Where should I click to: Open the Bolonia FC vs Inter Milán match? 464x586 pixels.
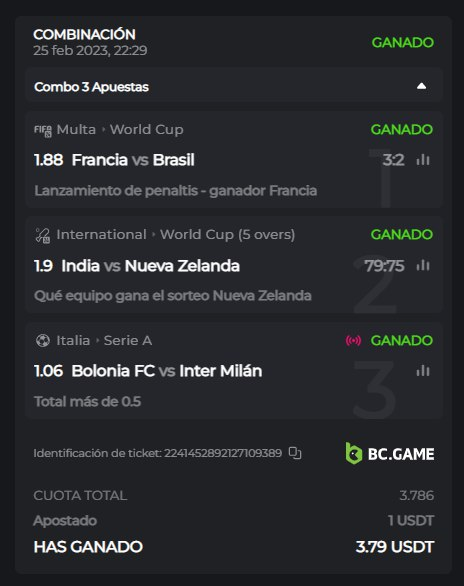point(167,371)
